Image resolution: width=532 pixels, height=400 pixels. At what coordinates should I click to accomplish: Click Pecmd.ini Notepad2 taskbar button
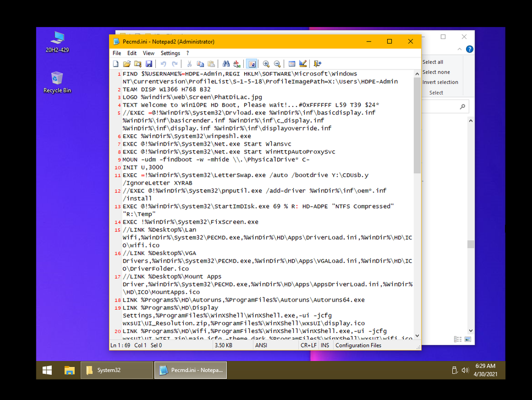[x=191, y=370]
